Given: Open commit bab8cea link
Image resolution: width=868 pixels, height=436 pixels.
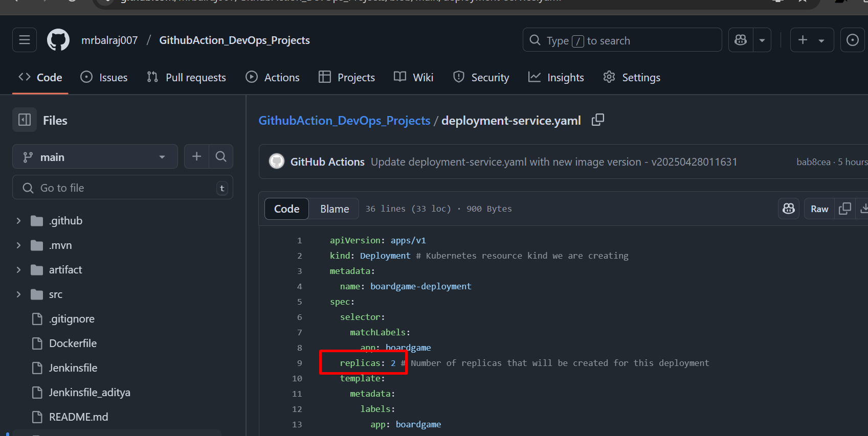Looking at the screenshot, I should click(813, 162).
